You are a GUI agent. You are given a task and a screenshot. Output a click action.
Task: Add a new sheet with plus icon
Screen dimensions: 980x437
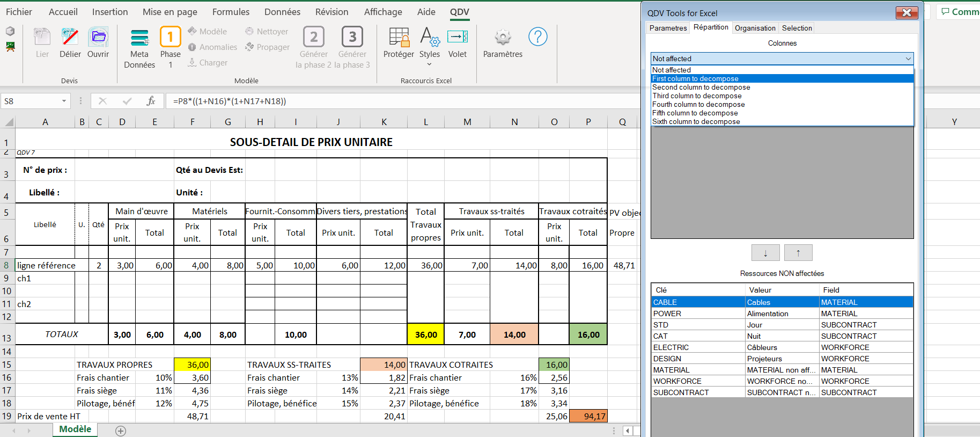(121, 431)
